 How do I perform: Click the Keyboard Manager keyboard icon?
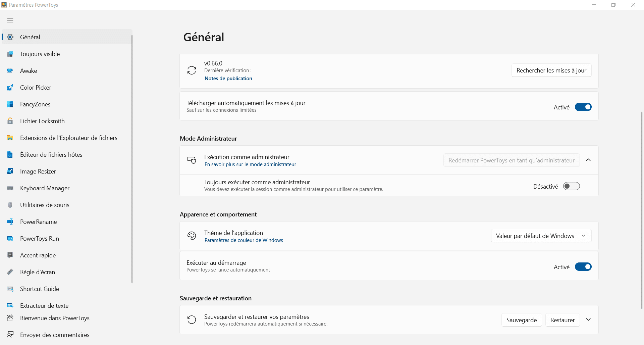pos(10,188)
